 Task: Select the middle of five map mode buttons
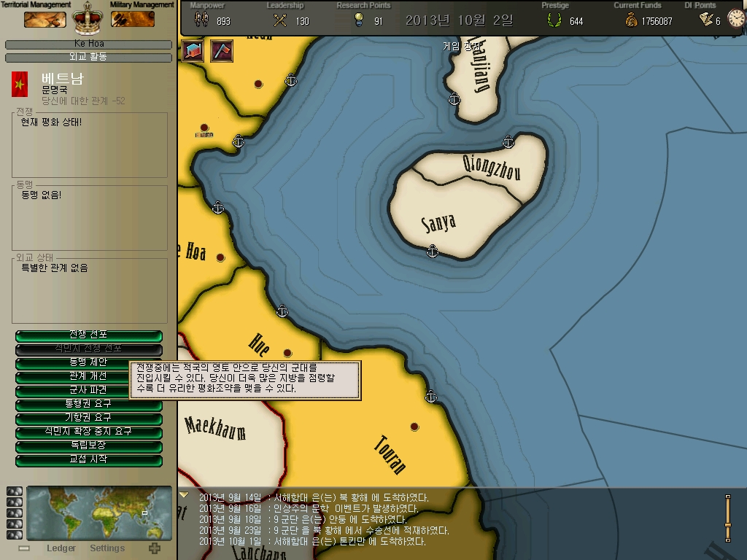[15, 513]
